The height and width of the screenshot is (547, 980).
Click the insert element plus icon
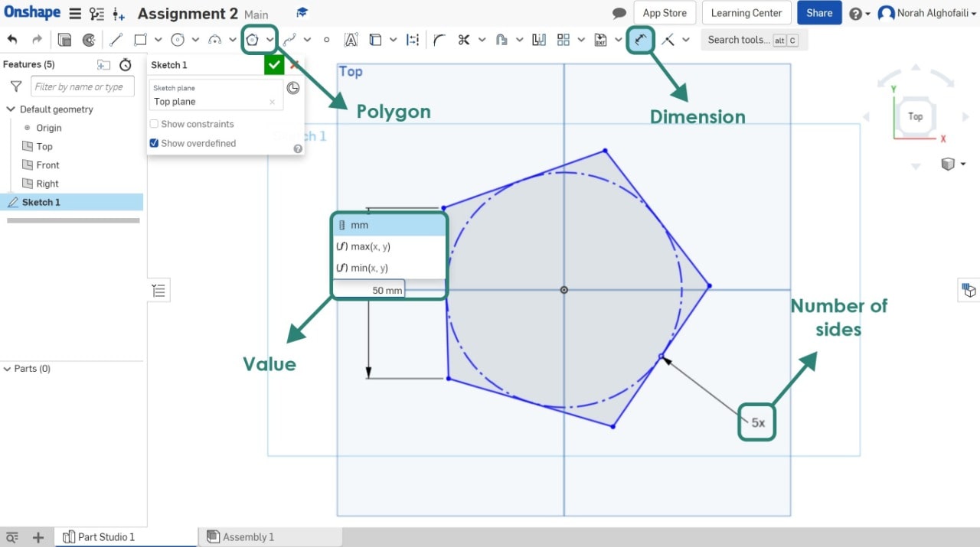(119, 14)
